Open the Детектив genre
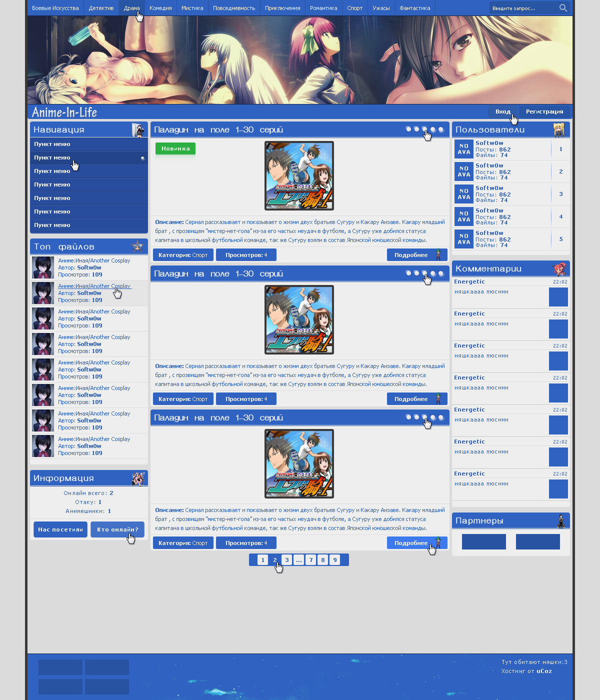This screenshot has width=600, height=700. 101,8
